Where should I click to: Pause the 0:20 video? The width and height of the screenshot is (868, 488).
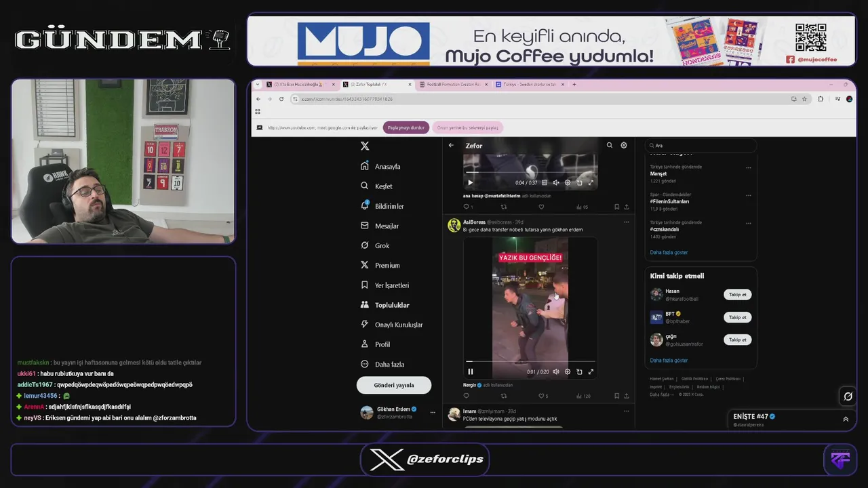click(470, 371)
